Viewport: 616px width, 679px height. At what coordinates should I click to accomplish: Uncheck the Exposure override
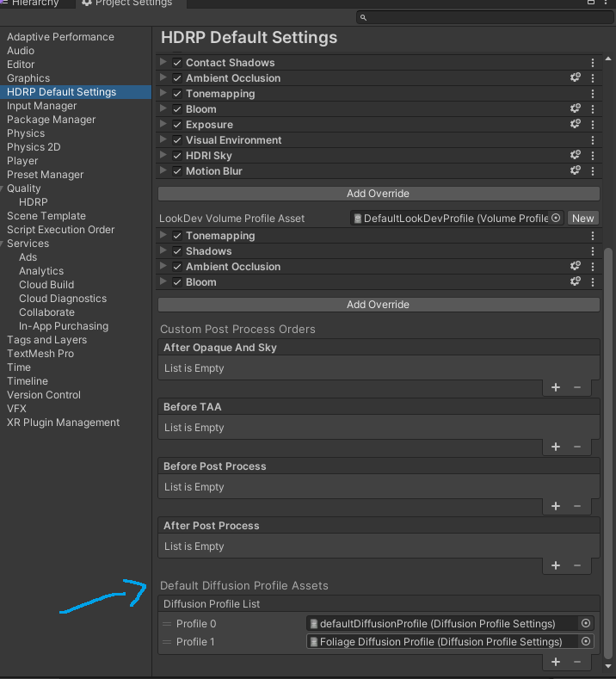(177, 125)
